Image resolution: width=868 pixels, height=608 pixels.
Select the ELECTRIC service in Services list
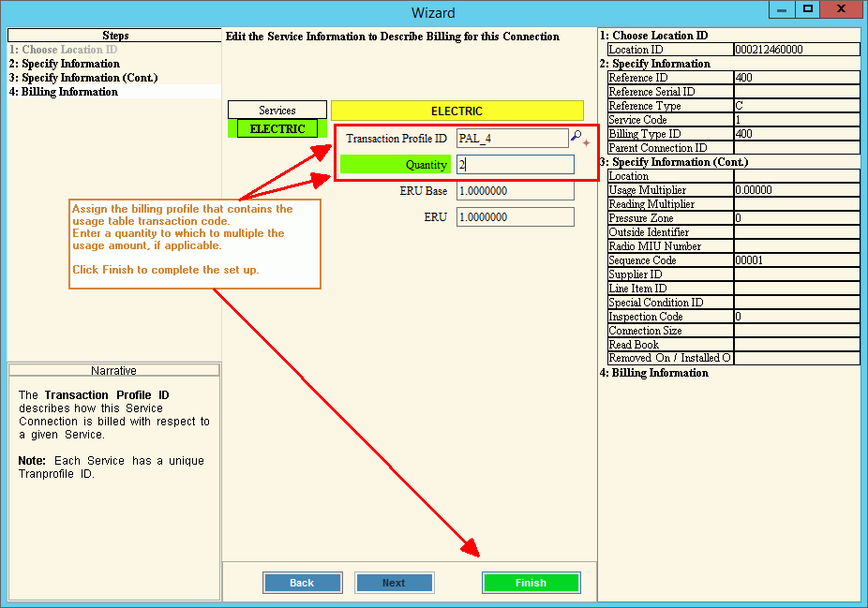277,129
